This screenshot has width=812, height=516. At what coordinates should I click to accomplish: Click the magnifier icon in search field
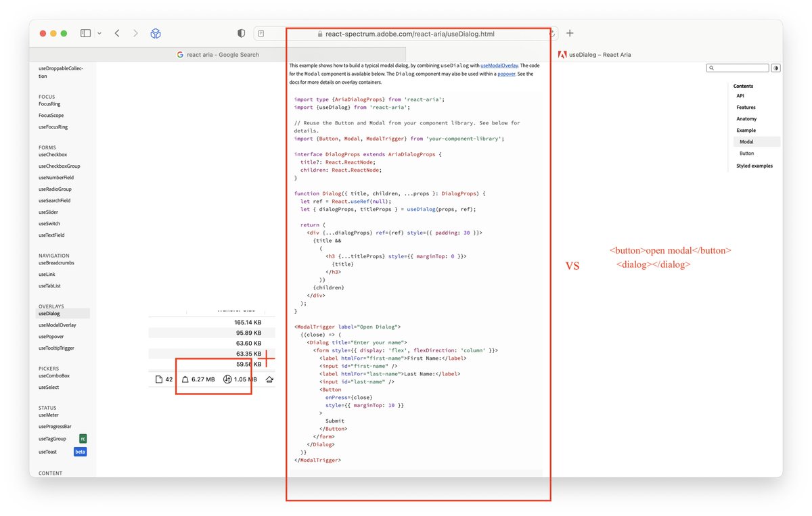click(710, 68)
